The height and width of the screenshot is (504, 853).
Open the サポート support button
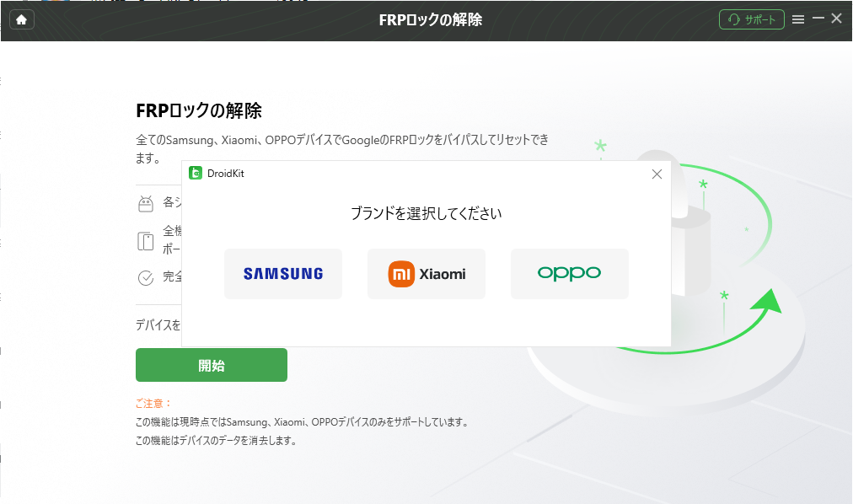(751, 19)
